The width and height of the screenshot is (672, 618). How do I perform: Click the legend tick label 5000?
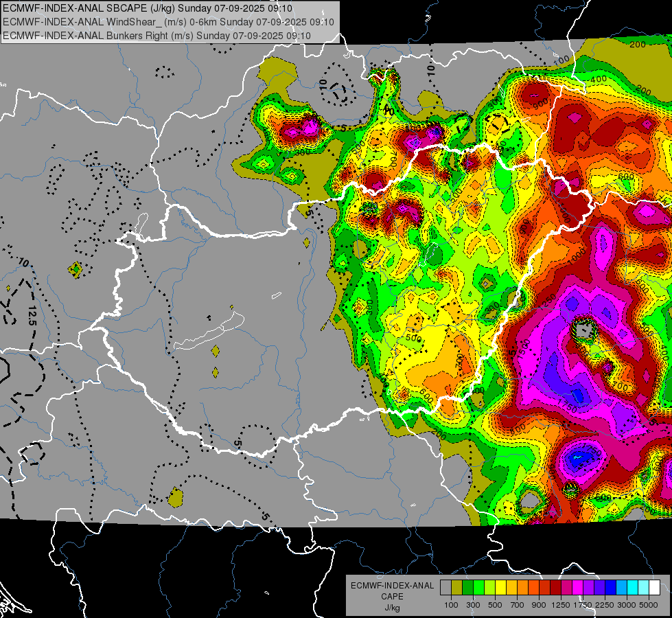pyautogui.click(x=649, y=605)
